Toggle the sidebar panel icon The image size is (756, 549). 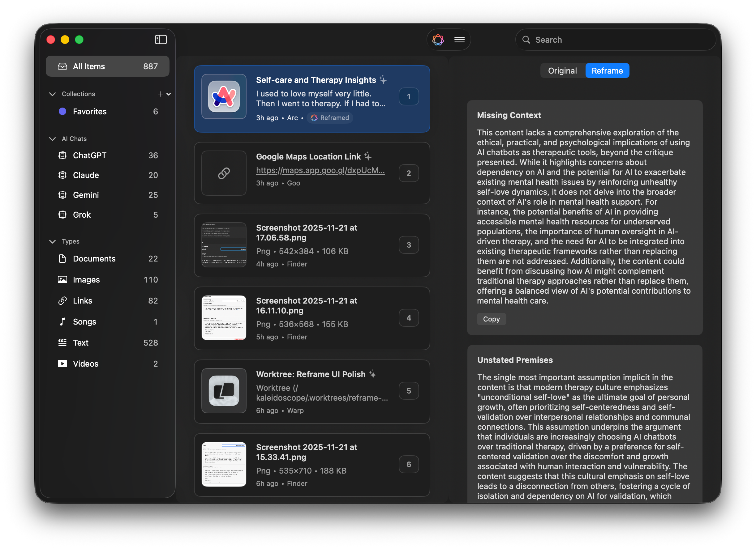tap(161, 40)
